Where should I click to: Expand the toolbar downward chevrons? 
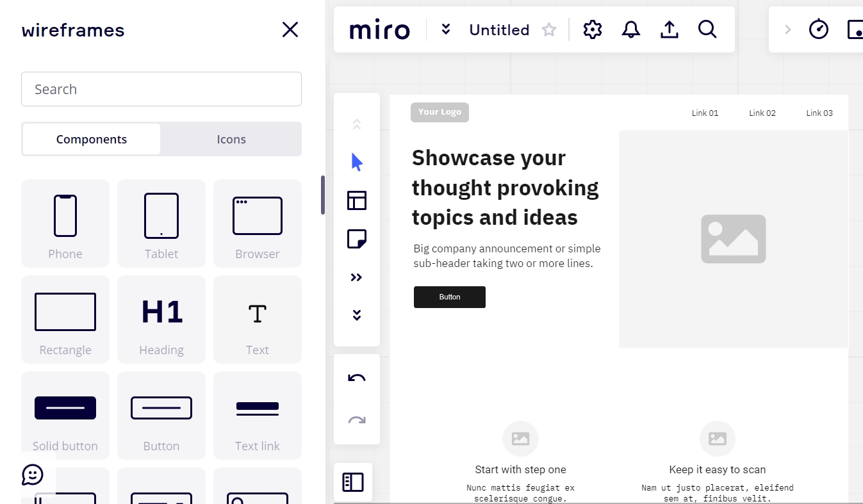357,315
